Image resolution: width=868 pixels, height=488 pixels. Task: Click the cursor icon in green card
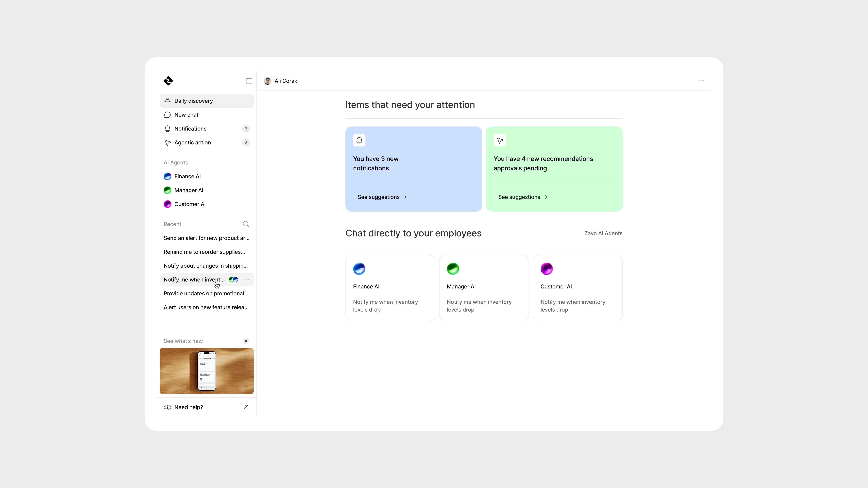point(500,140)
